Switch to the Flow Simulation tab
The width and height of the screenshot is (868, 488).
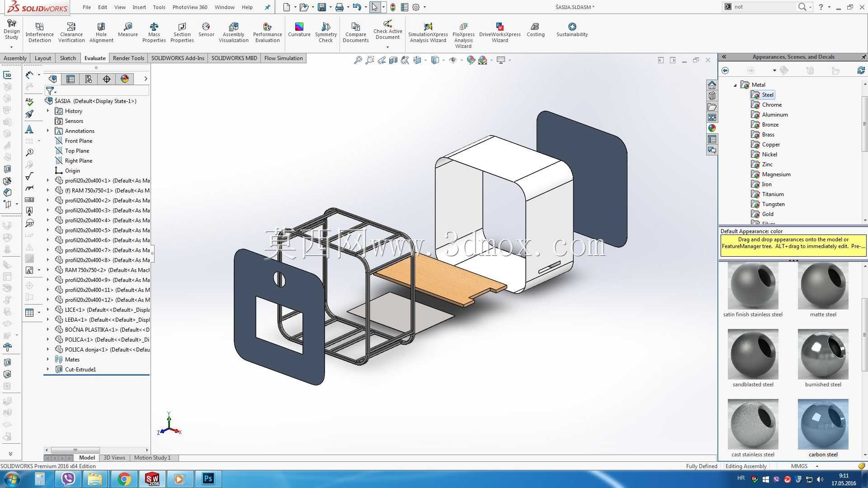click(283, 58)
